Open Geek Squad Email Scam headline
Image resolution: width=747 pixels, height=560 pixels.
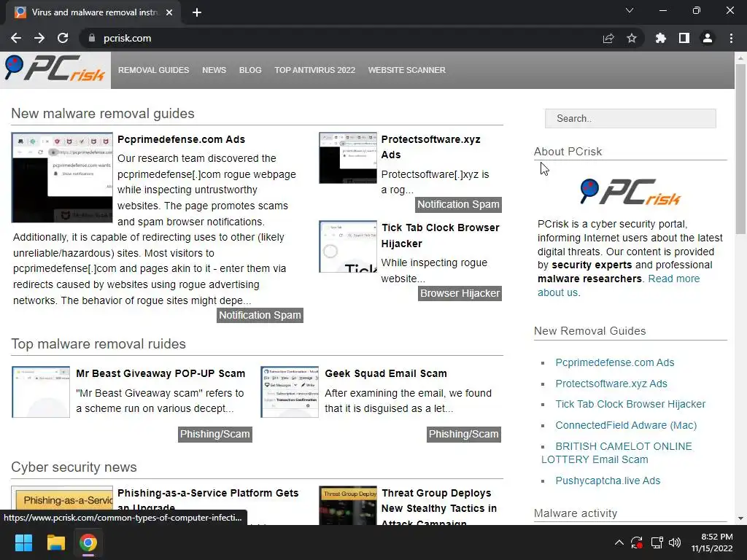(386, 373)
